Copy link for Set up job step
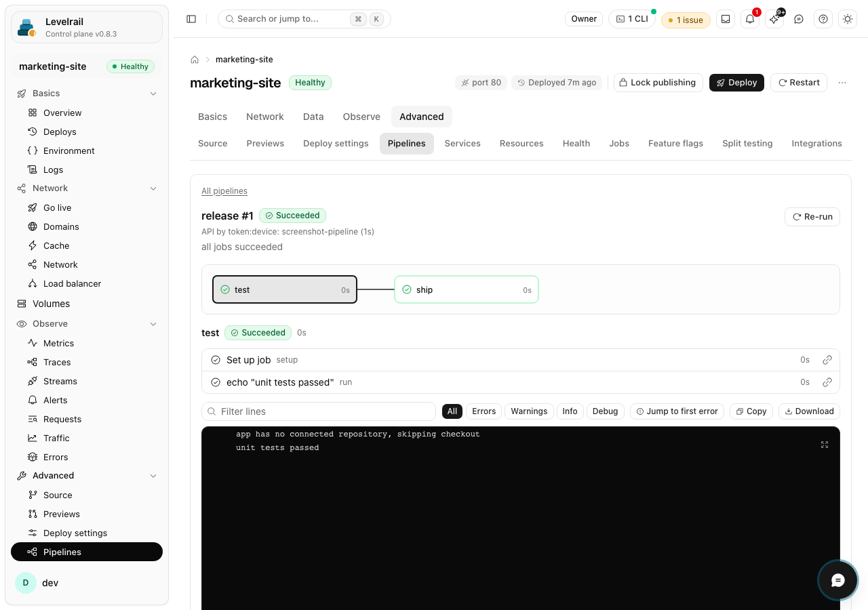868x610 pixels. tap(827, 360)
